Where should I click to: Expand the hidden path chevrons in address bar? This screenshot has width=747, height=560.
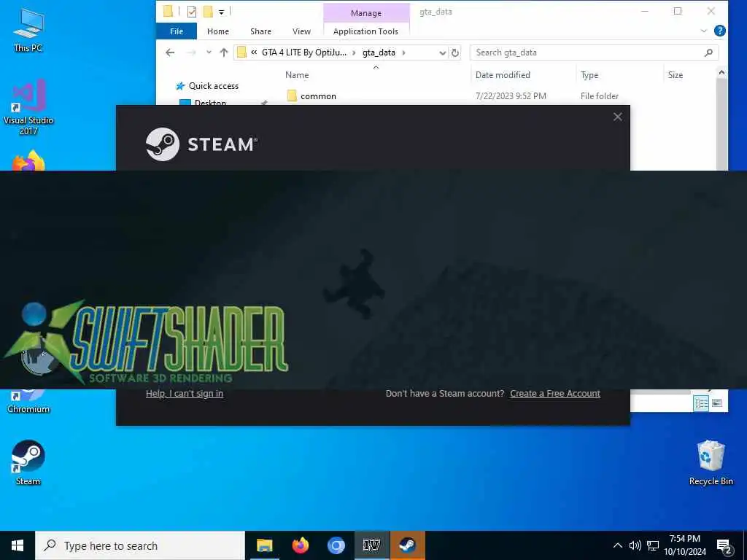coord(254,52)
